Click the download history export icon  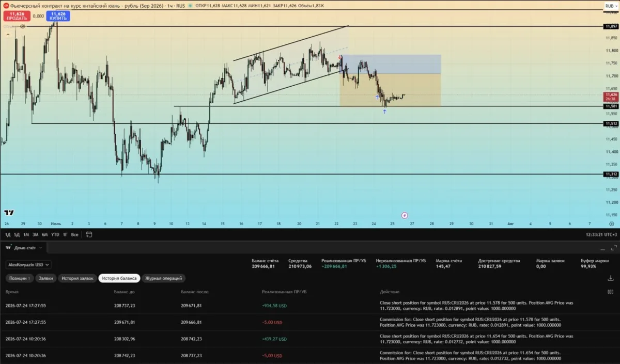coord(611,278)
